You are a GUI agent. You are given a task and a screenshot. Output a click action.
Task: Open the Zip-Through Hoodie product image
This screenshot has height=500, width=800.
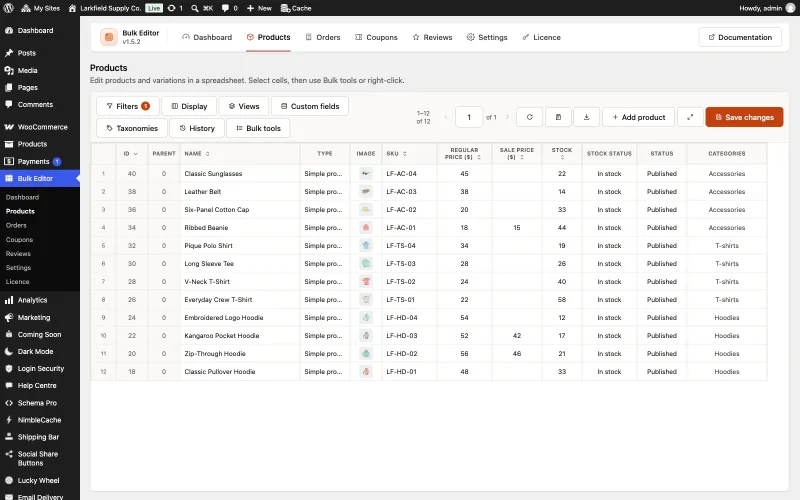pyautogui.click(x=366, y=354)
